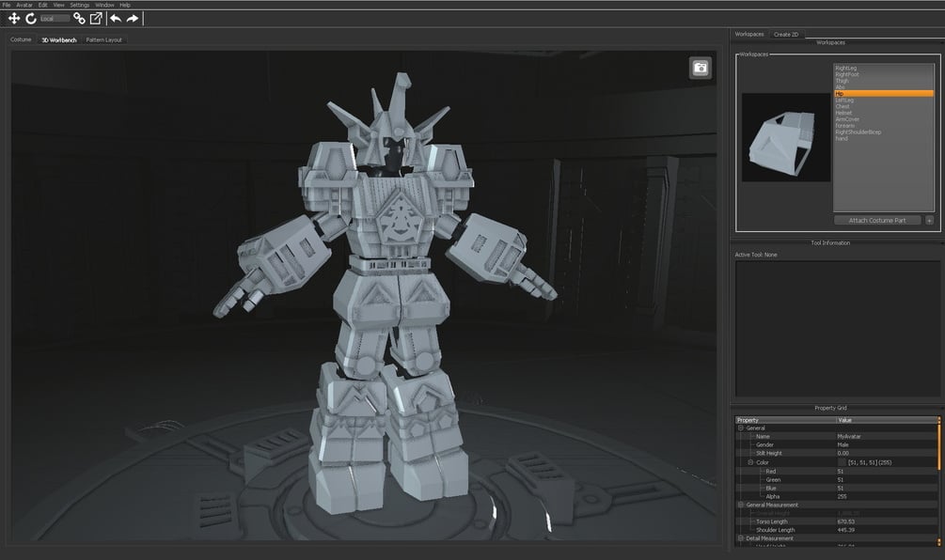945x560 pixels.
Task: Collapse the General property group
Action: click(741, 428)
